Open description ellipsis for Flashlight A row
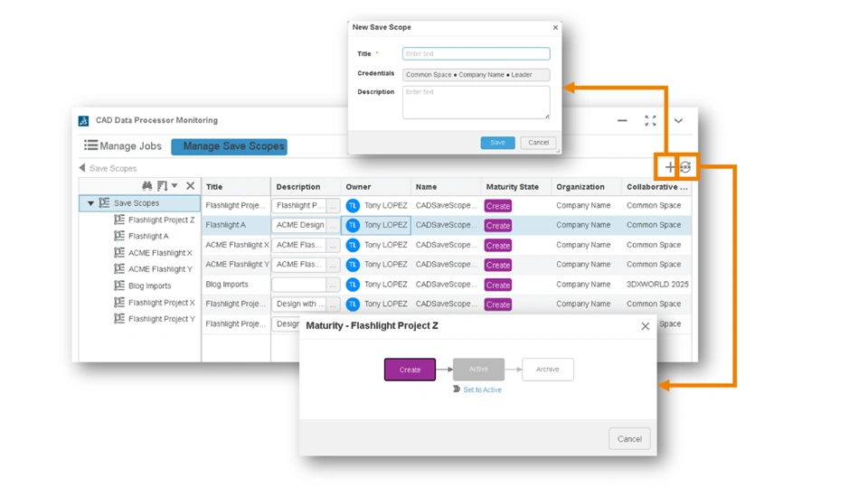This screenshot has height=487, width=868. point(333,225)
